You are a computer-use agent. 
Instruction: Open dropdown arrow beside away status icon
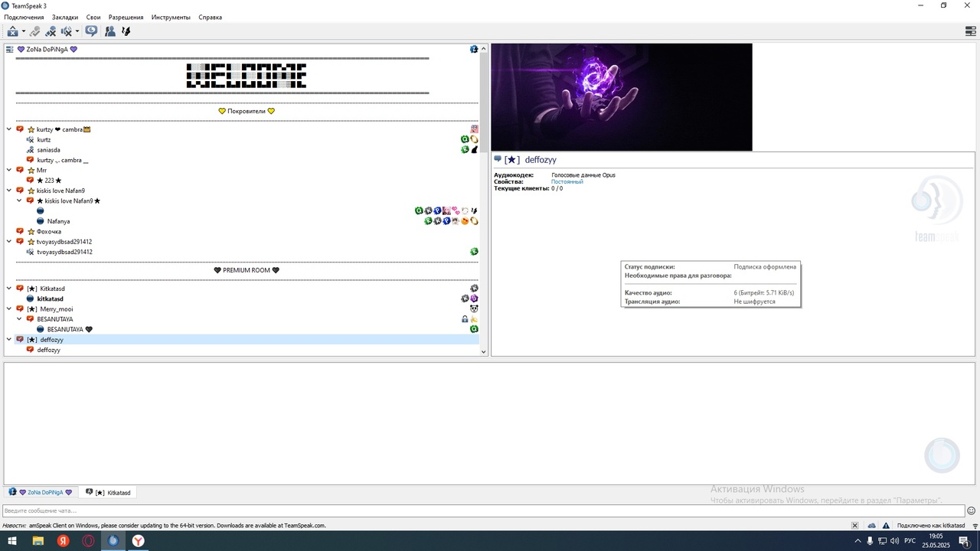tap(24, 32)
